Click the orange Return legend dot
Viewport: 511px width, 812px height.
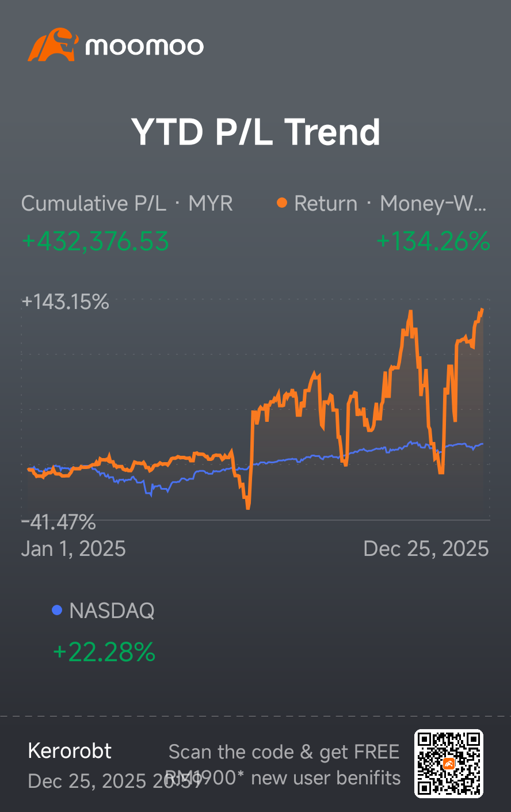click(282, 203)
